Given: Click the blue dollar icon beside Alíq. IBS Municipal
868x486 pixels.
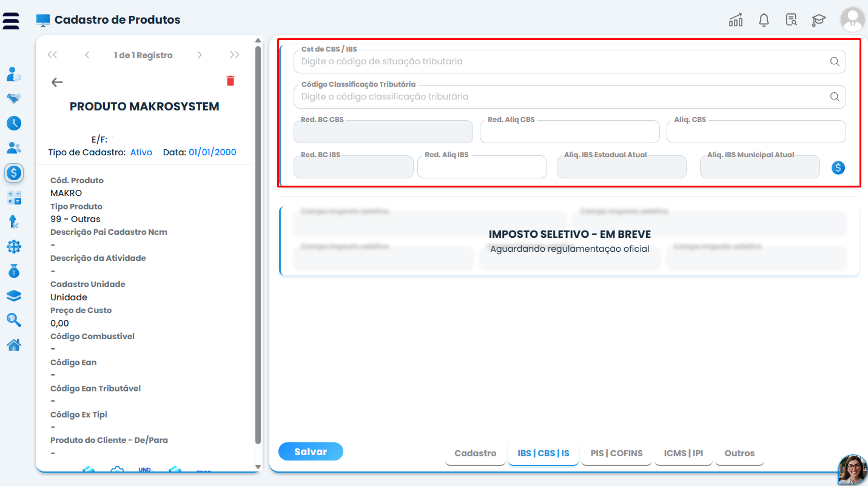Looking at the screenshot, I should [x=838, y=168].
